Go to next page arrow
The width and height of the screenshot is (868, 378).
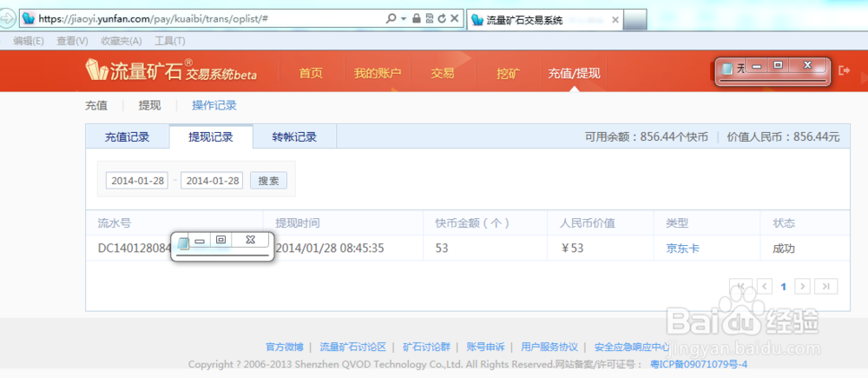coord(803,286)
